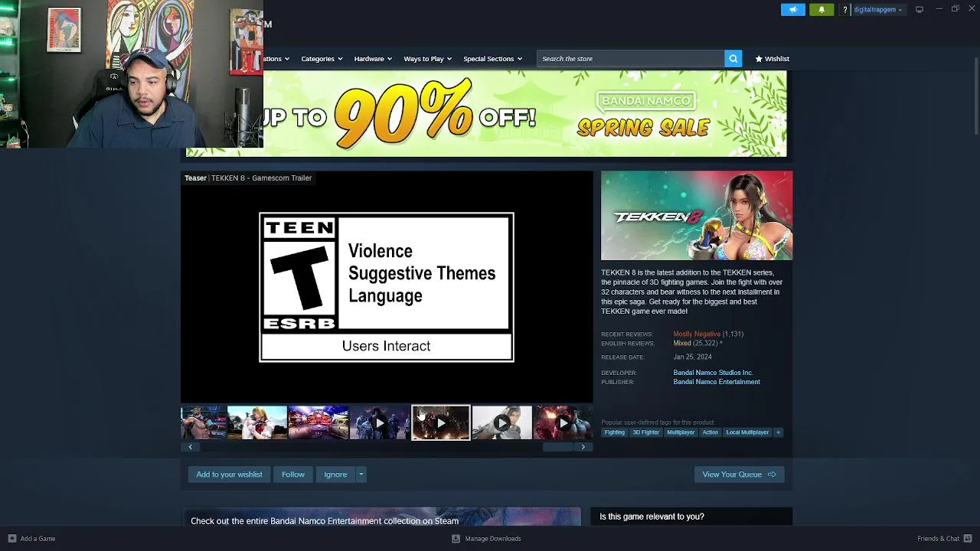Image resolution: width=980 pixels, height=551 pixels.
Task: Click View Your Queue button
Action: 739,474
